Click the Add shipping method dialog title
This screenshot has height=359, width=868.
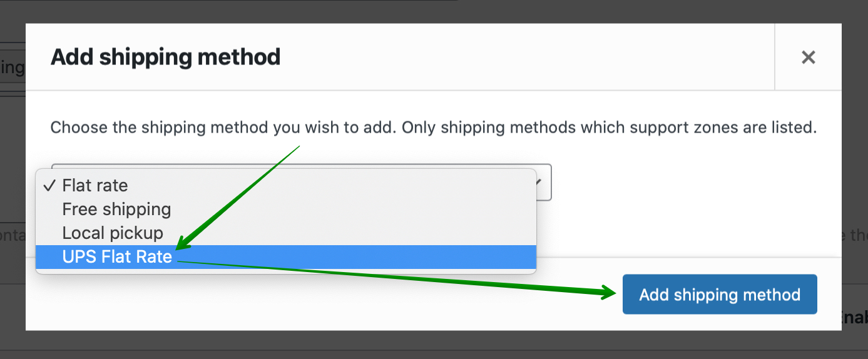click(165, 58)
